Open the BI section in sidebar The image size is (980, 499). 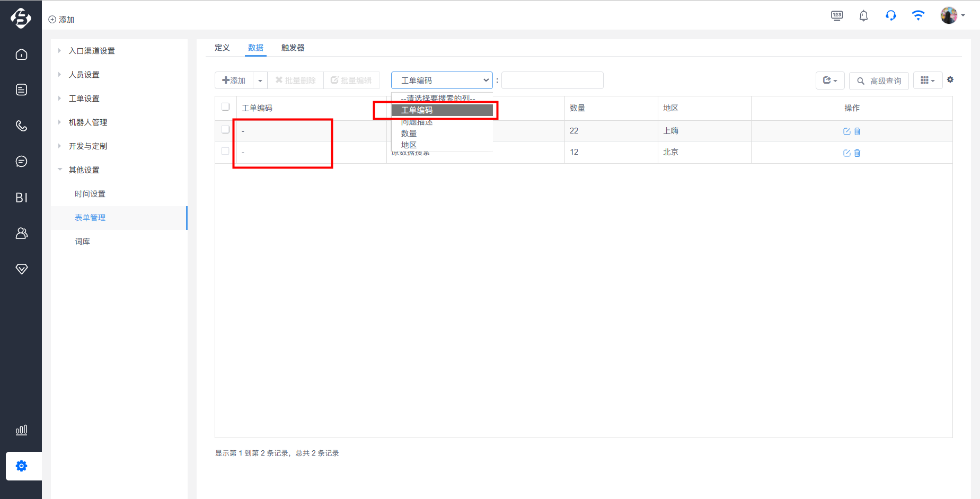21,198
